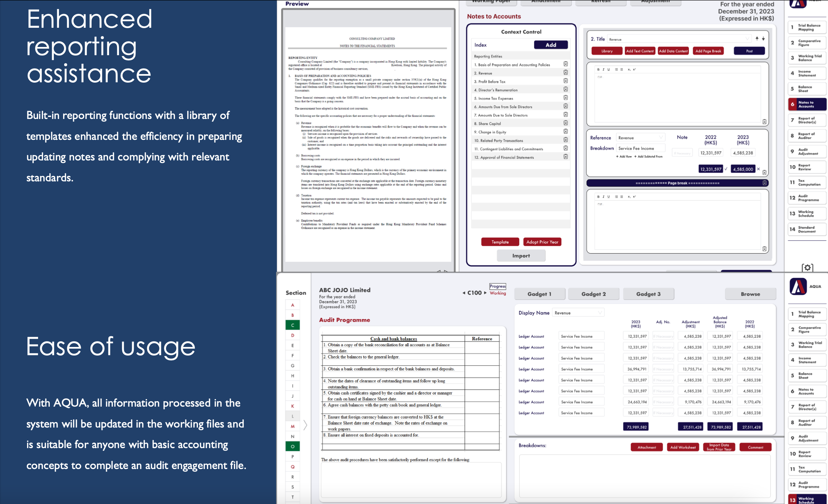Delete the Page break row
The image size is (828, 504).
[765, 183]
